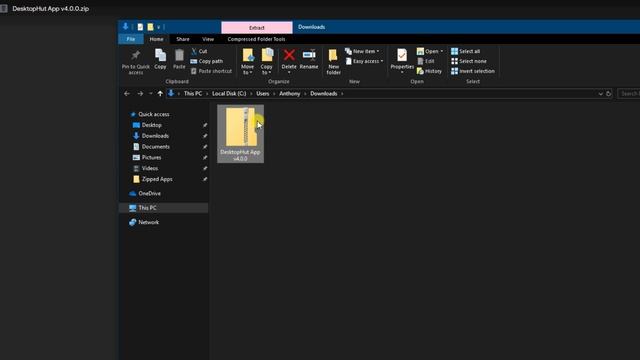Go up one folder level
Screen dimensions: 640x360
(160, 93)
